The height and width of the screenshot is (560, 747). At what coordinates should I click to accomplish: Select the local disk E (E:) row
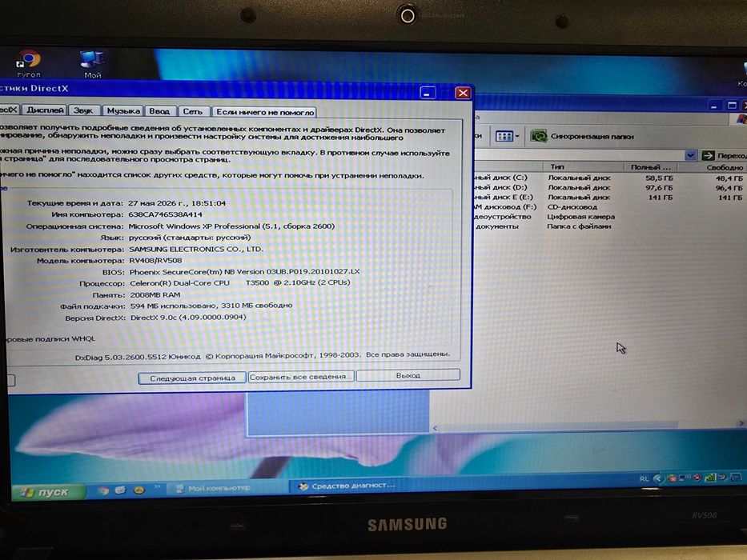(x=608, y=197)
